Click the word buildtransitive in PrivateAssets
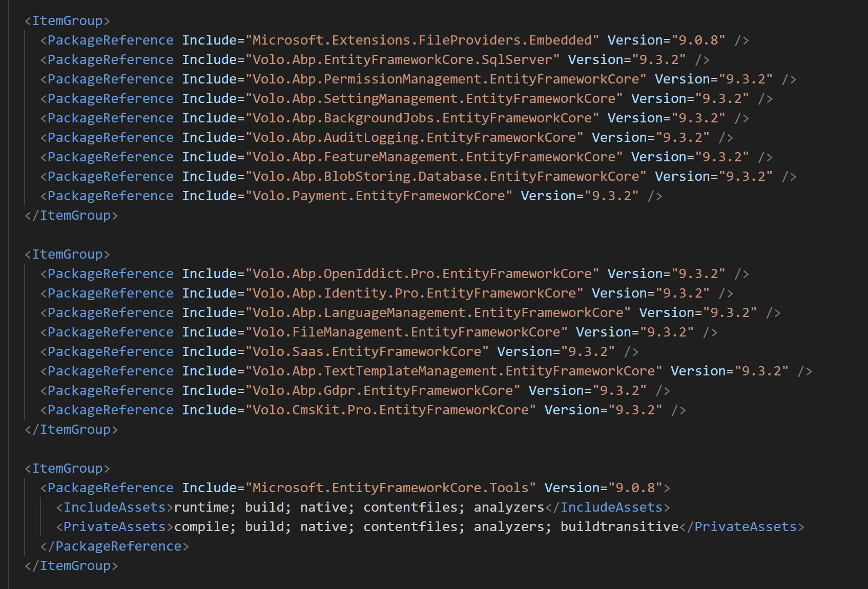 click(x=619, y=527)
